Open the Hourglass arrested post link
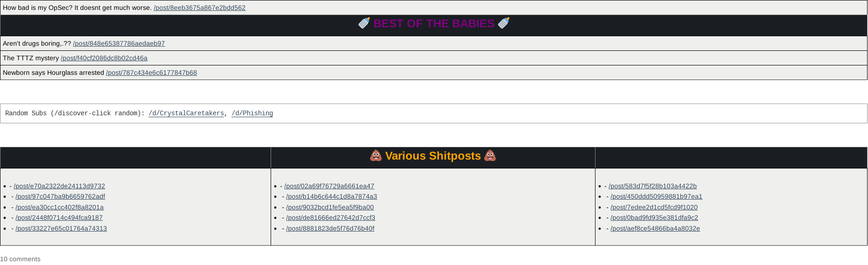The width and height of the screenshot is (868, 265). (x=151, y=72)
